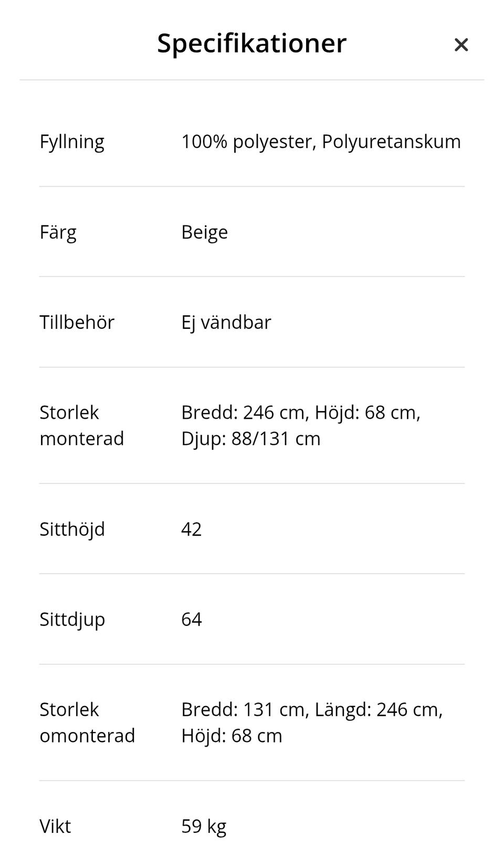Click the Fyllning label
Image resolution: width=504 pixels, height=867 pixels.
(x=72, y=142)
